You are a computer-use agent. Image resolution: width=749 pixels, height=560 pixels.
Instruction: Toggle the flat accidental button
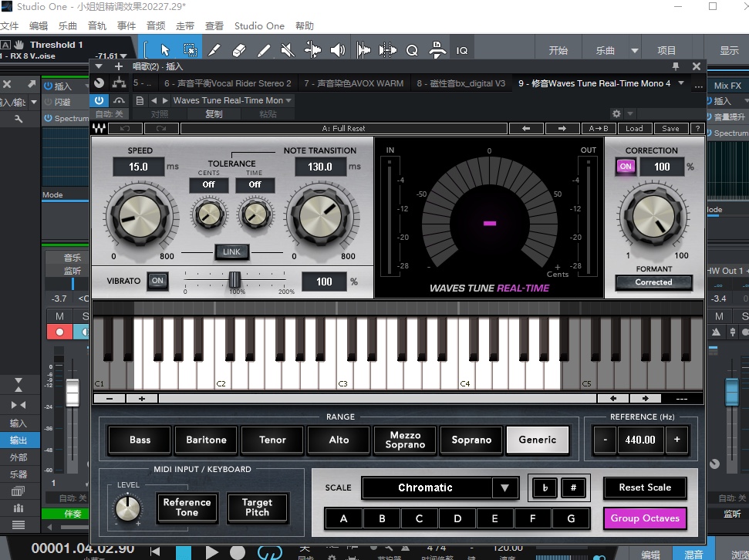pos(545,487)
